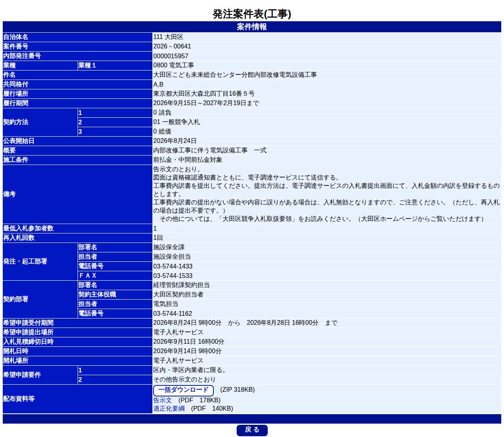Select the publication start date 2026年8月24日
Viewport: 504px width, 437px height.
click(x=175, y=141)
